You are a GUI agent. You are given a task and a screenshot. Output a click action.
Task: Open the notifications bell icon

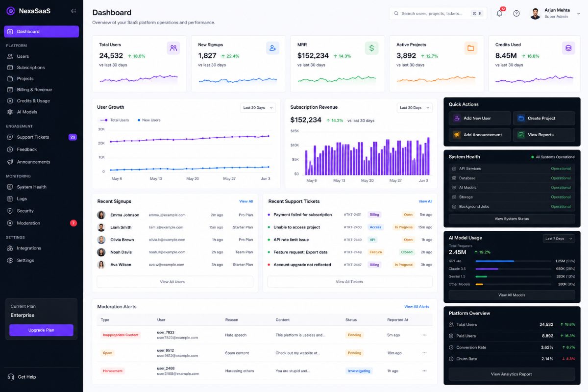(499, 13)
